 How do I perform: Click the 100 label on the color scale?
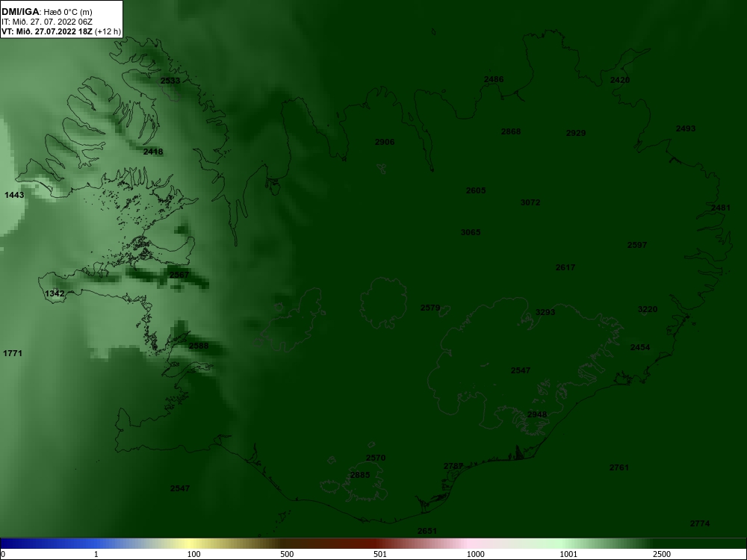[x=194, y=554]
